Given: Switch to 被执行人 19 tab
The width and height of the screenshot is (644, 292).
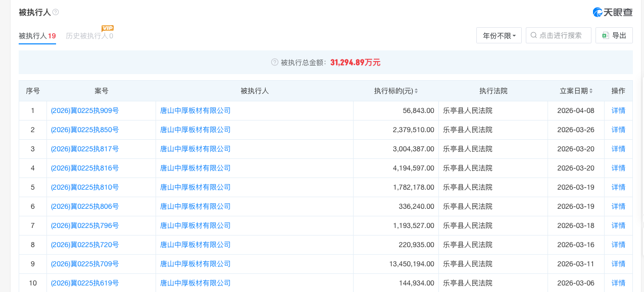Looking at the screenshot, I should coord(37,36).
